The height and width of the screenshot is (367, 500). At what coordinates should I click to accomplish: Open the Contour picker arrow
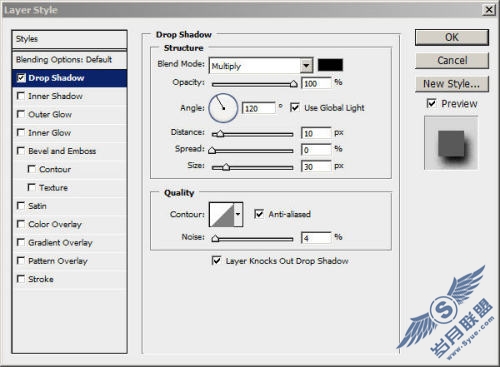238,214
